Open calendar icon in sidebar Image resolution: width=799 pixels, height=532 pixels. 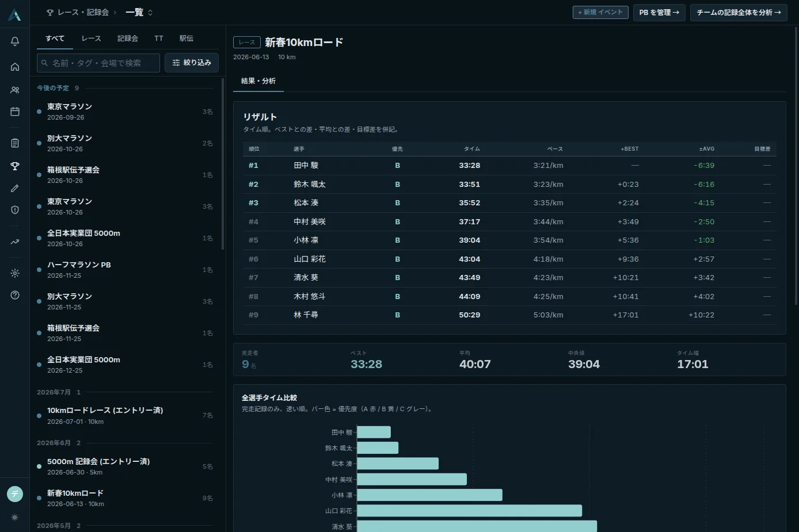pos(15,112)
